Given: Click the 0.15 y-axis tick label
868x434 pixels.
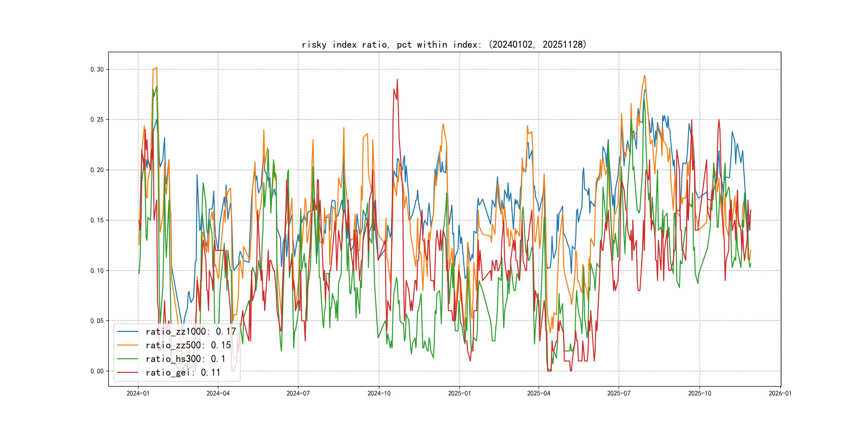Looking at the screenshot, I should (97, 220).
